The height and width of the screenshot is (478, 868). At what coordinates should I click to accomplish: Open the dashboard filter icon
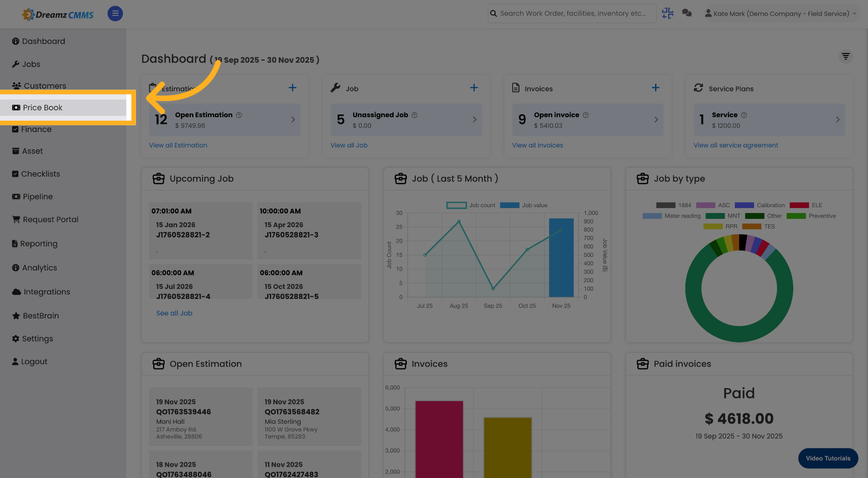coord(845,57)
